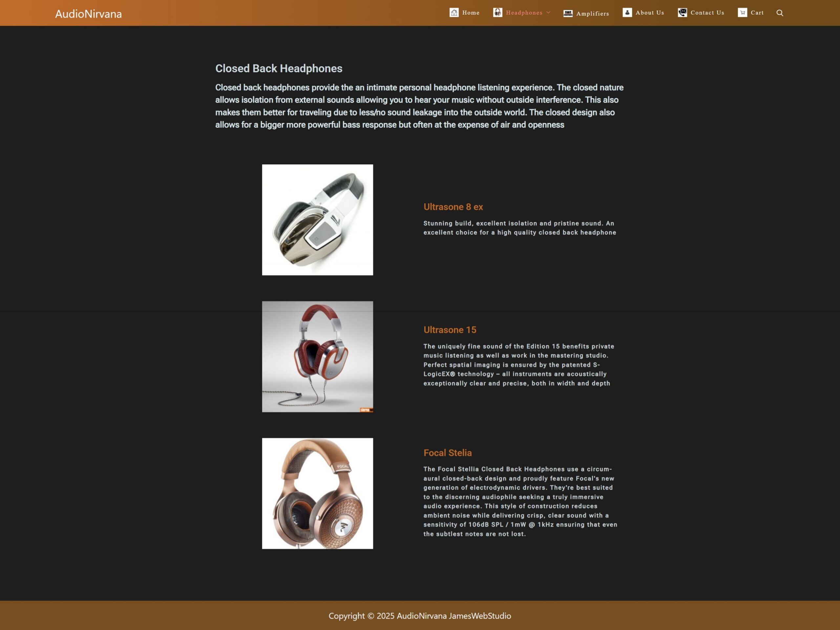Image resolution: width=840 pixels, height=630 pixels.
Task: Click the Focal Stelia headphone image
Action: click(x=318, y=493)
